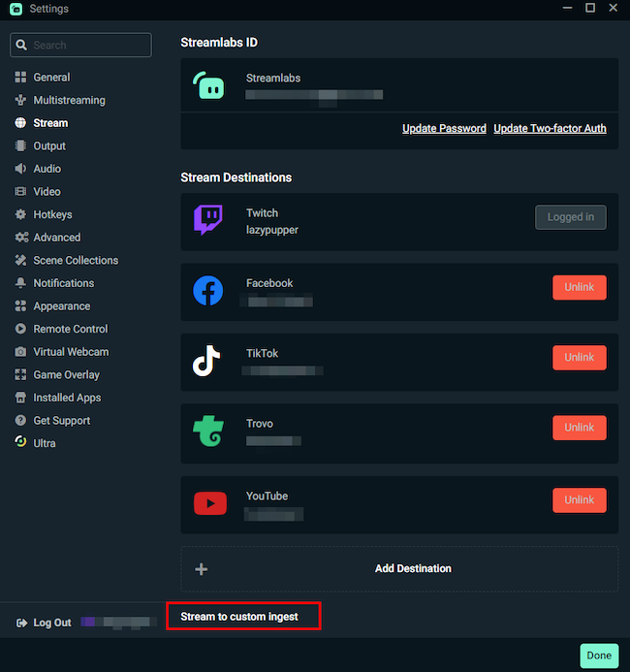The width and height of the screenshot is (630, 672).
Task: Click the Advanced gears icon
Action: (x=21, y=237)
